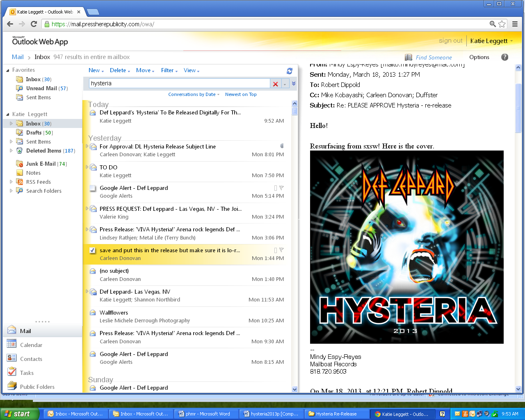This screenshot has width=525, height=420.
Task: Bookmark the page with the star icon
Action: tap(502, 24)
